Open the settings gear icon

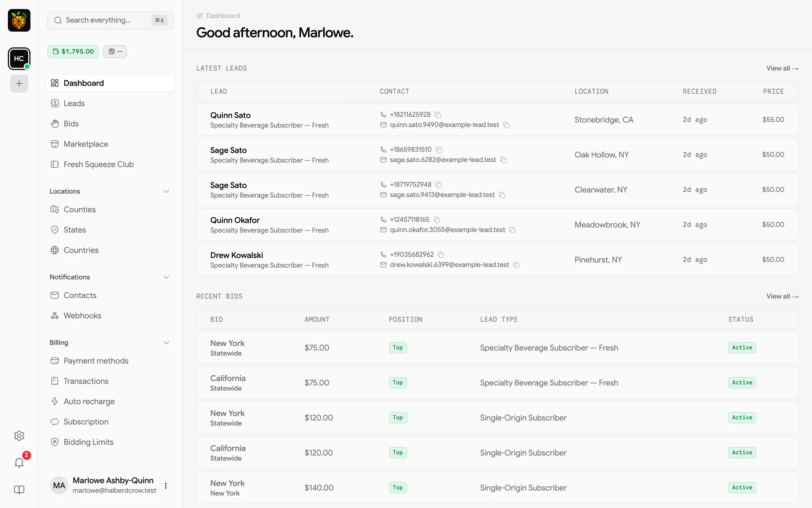point(19,436)
